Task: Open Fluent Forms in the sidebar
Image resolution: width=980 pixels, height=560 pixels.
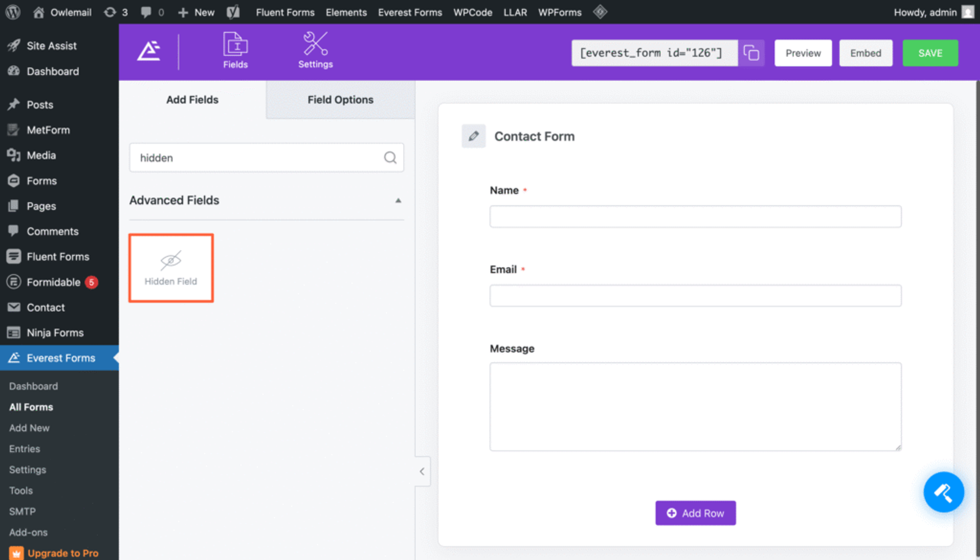Action: [x=59, y=257]
